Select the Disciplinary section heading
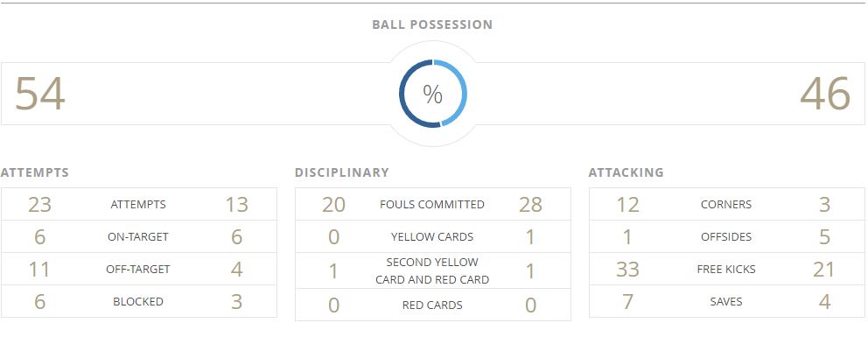Viewport: 868px width, 344px height. click(x=341, y=172)
